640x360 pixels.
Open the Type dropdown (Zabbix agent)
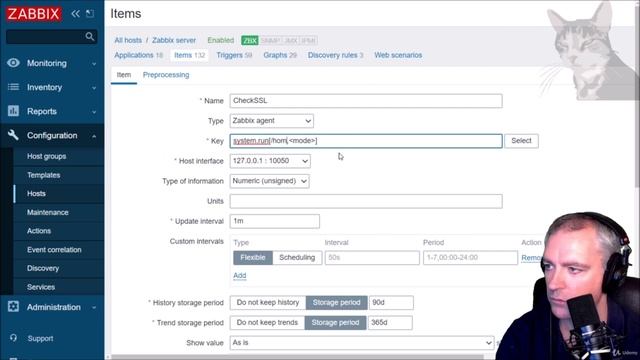point(272,121)
